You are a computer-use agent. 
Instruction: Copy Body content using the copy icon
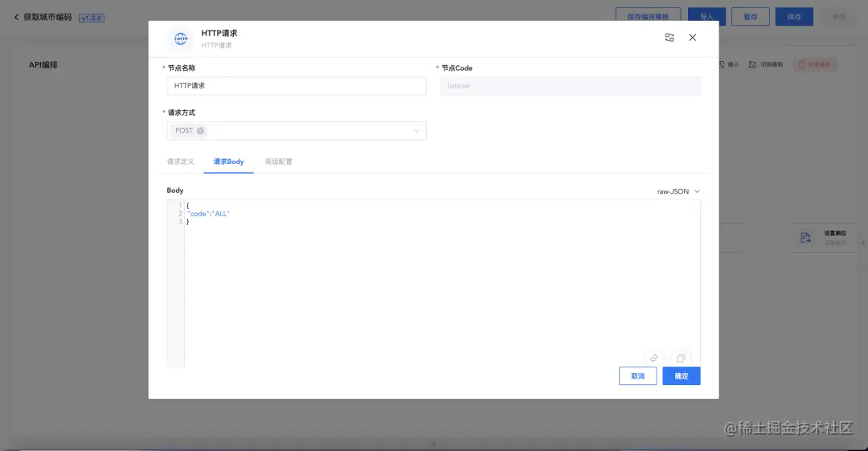[681, 358]
